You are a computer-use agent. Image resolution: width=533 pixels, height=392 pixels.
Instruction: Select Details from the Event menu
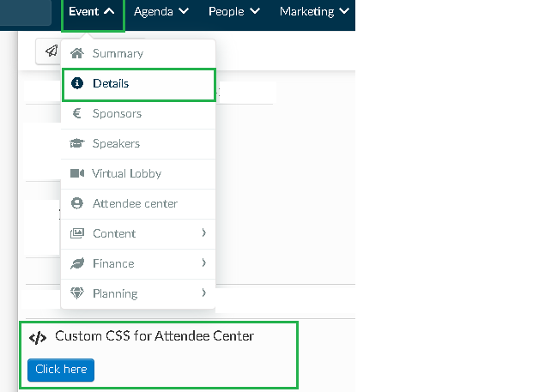click(139, 85)
